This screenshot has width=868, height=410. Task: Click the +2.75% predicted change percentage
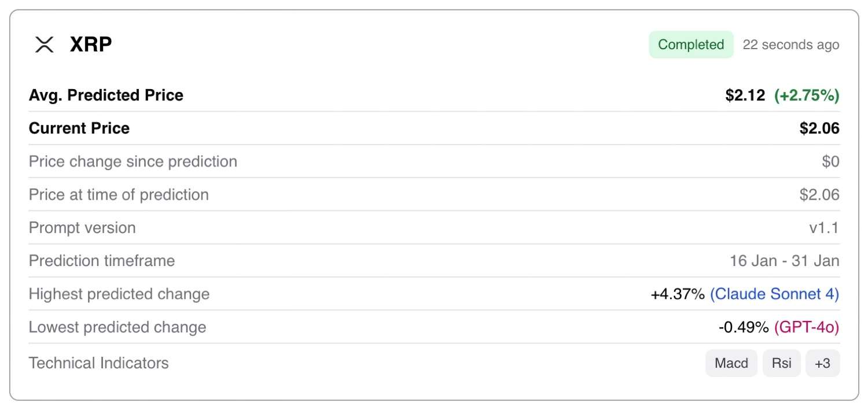click(x=807, y=95)
